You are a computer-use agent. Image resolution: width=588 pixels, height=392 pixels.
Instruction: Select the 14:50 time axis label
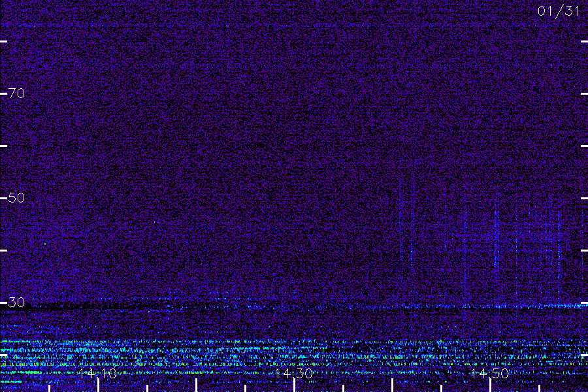tap(489, 373)
